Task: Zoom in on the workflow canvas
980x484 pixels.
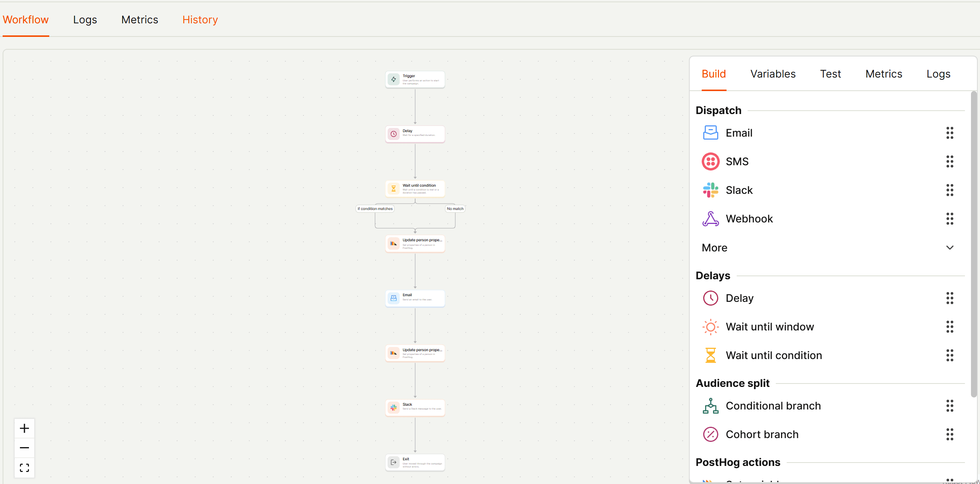Action: (x=24, y=428)
